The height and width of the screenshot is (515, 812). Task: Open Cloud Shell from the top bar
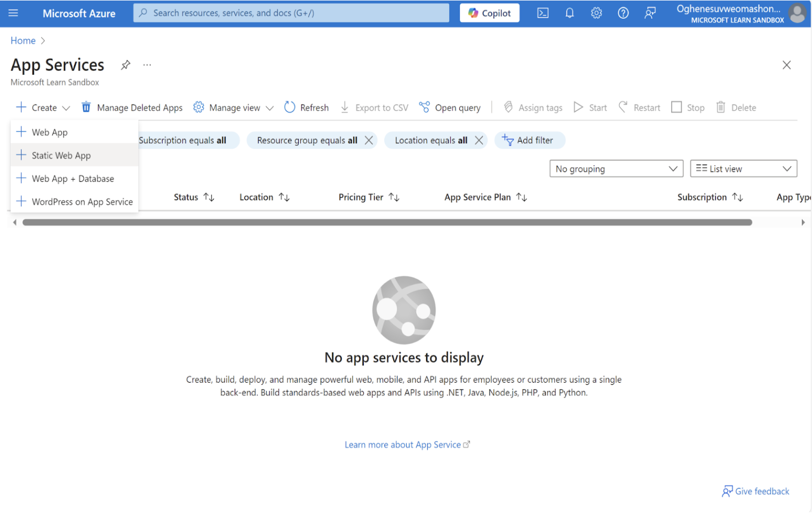(543, 13)
